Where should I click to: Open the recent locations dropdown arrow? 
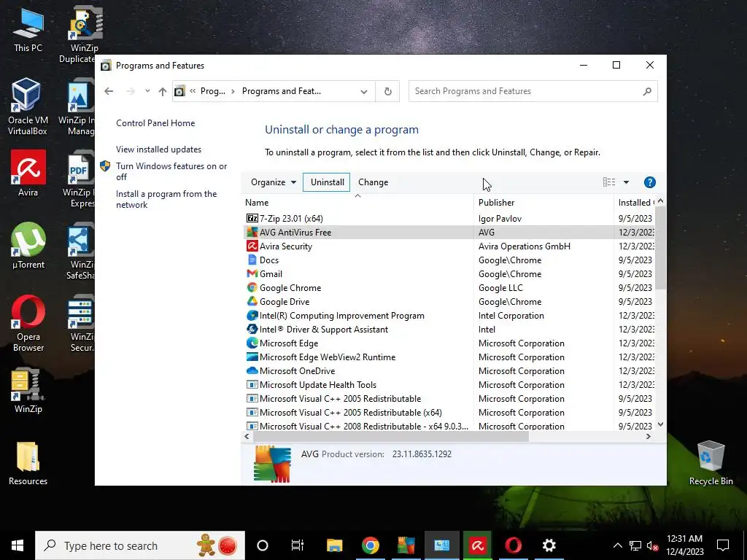pyautogui.click(x=147, y=90)
